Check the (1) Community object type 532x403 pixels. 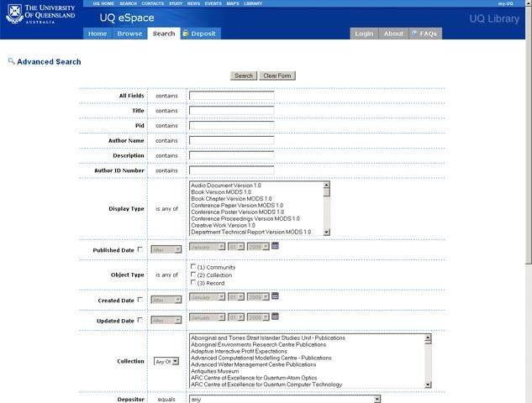tap(193, 267)
